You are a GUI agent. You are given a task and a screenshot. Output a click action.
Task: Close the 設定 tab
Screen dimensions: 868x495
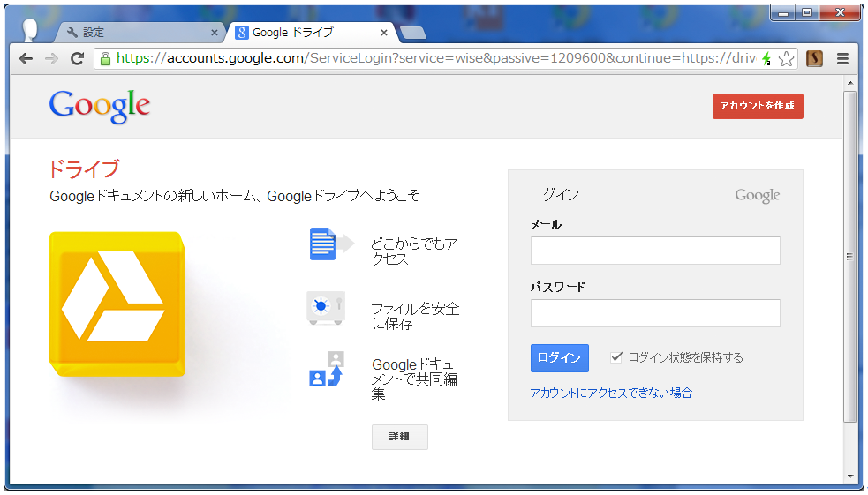coord(215,34)
